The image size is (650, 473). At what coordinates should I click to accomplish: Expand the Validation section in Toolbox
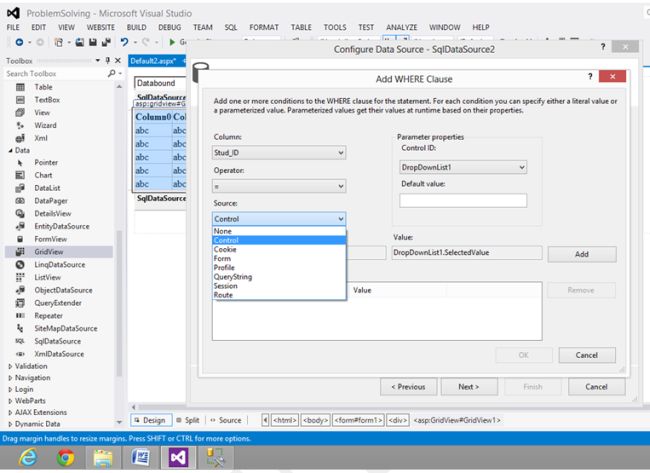click(x=10, y=366)
